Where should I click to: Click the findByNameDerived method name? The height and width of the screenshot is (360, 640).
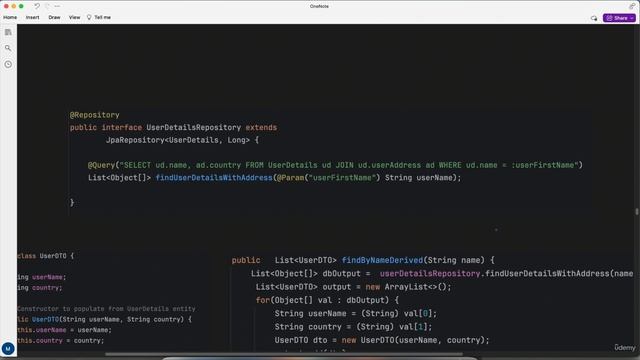[382, 260]
